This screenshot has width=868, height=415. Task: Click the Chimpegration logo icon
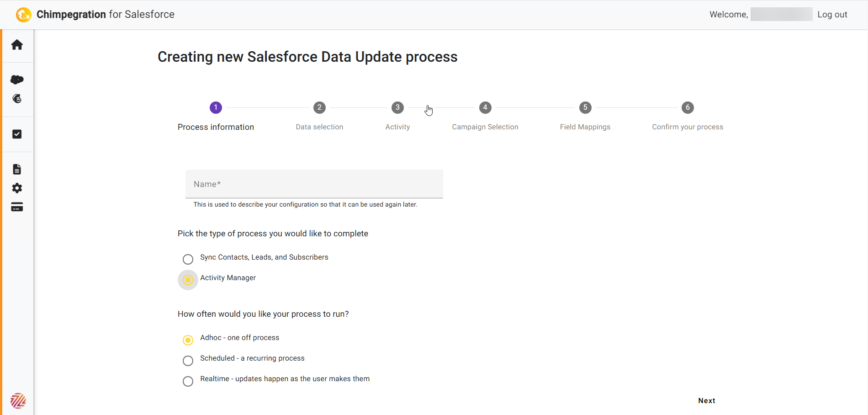(x=24, y=15)
